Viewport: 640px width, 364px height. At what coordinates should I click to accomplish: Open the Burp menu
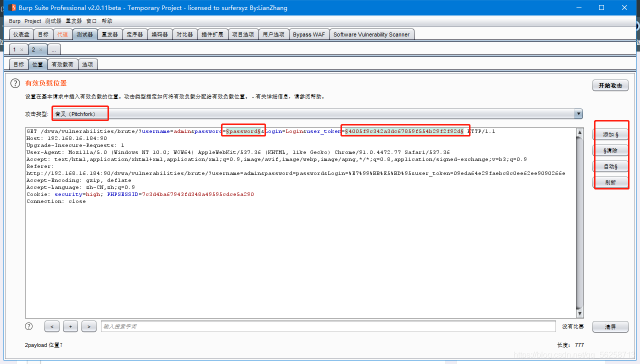pyautogui.click(x=14, y=21)
